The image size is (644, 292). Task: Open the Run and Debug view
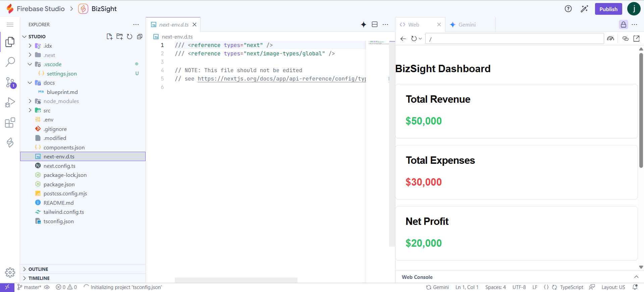10,102
